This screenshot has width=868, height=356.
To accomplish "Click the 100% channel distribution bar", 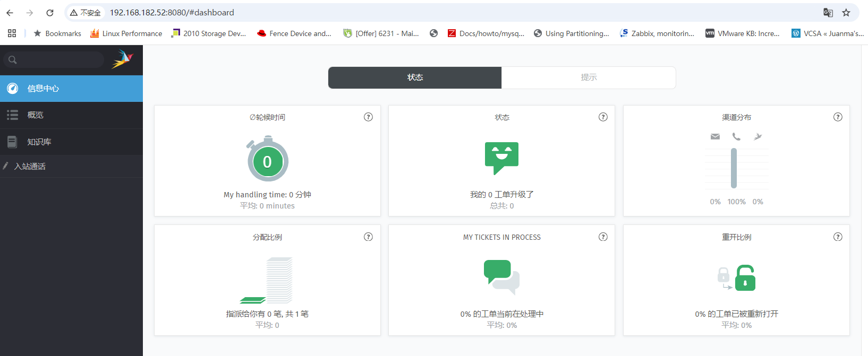I will tap(734, 168).
